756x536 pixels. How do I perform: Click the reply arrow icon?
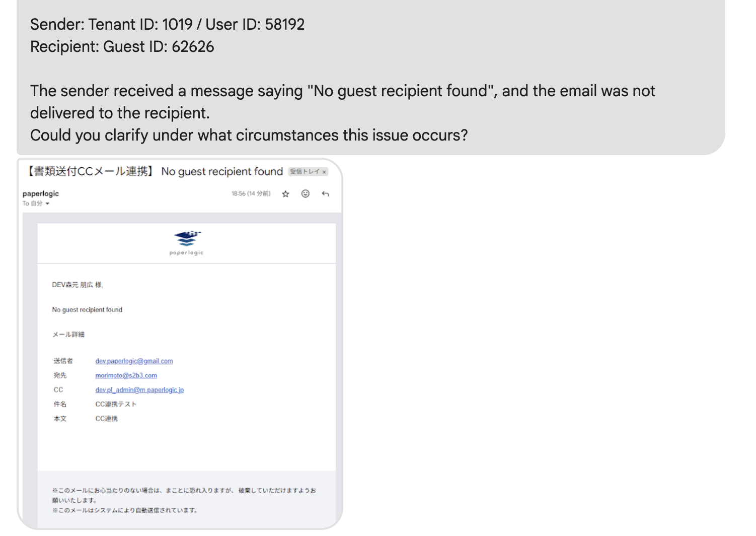326,194
